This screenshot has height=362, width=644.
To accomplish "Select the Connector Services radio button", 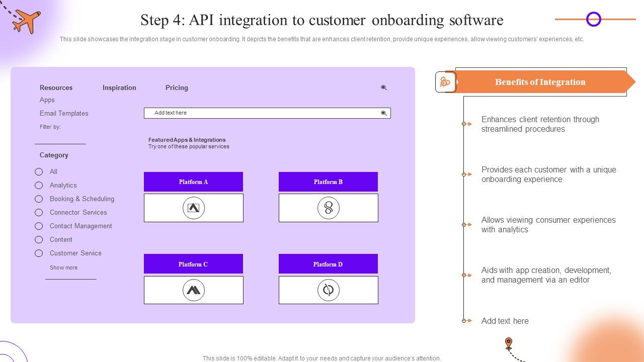I will pyautogui.click(x=39, y=213).
